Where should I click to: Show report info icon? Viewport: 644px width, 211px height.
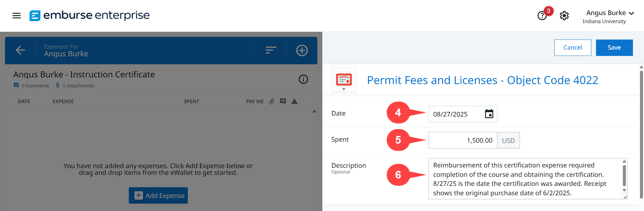coord(303,79)
